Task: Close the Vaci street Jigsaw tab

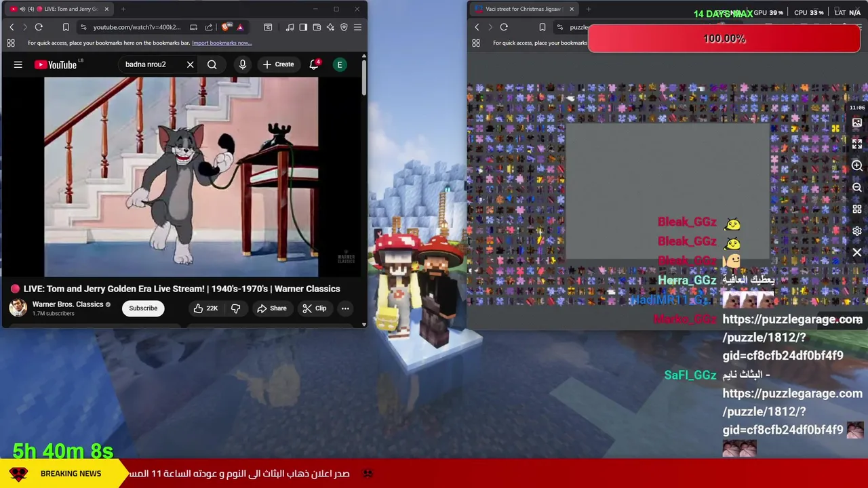Action: (x=572, y=9)
